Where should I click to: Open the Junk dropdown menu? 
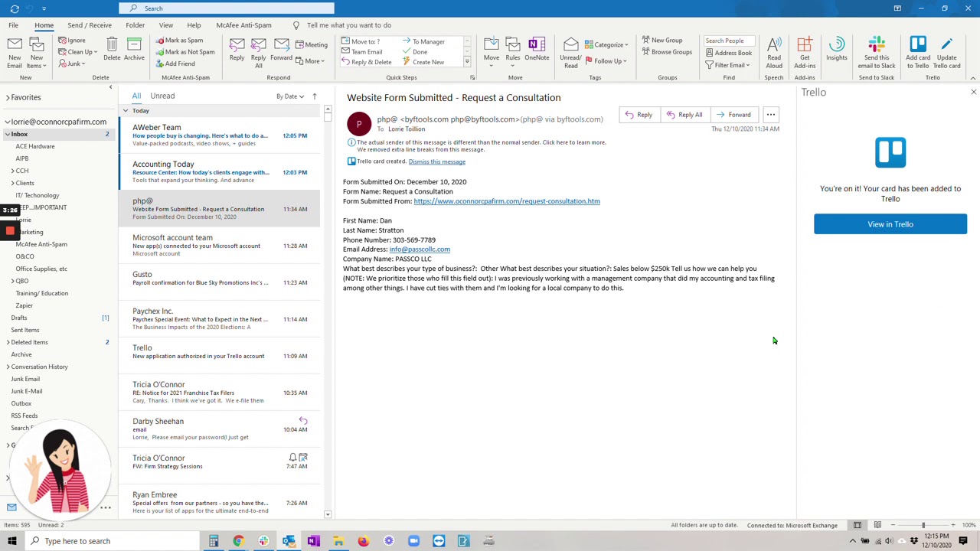[72, 64]
